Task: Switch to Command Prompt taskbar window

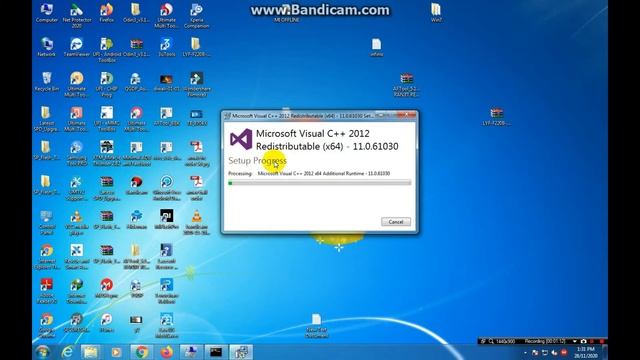Action: (216, 352)
